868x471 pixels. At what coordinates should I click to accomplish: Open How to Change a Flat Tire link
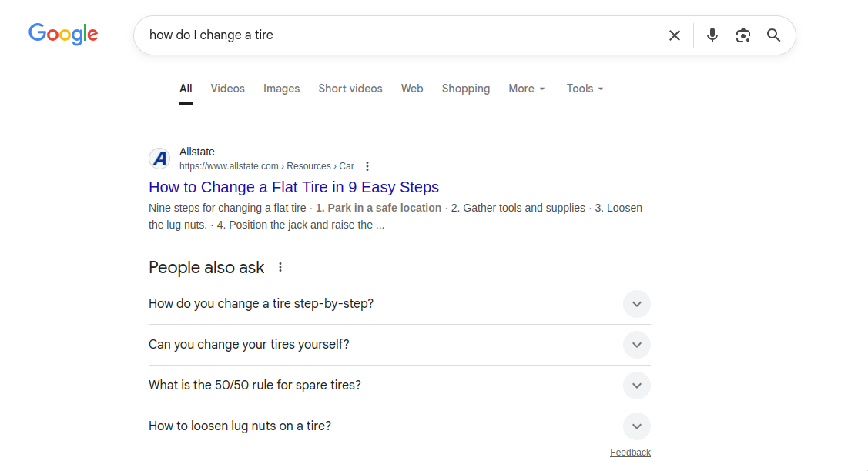(x=293, y=187)
